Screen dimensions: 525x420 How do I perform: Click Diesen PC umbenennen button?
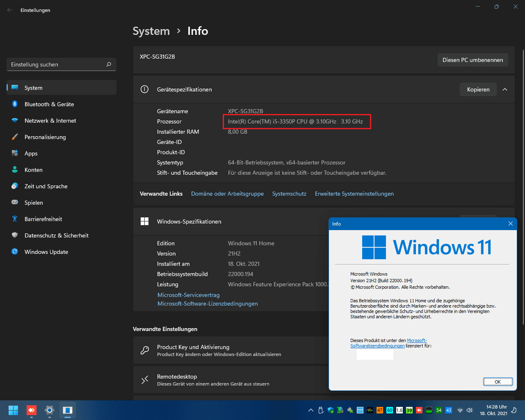472,60
